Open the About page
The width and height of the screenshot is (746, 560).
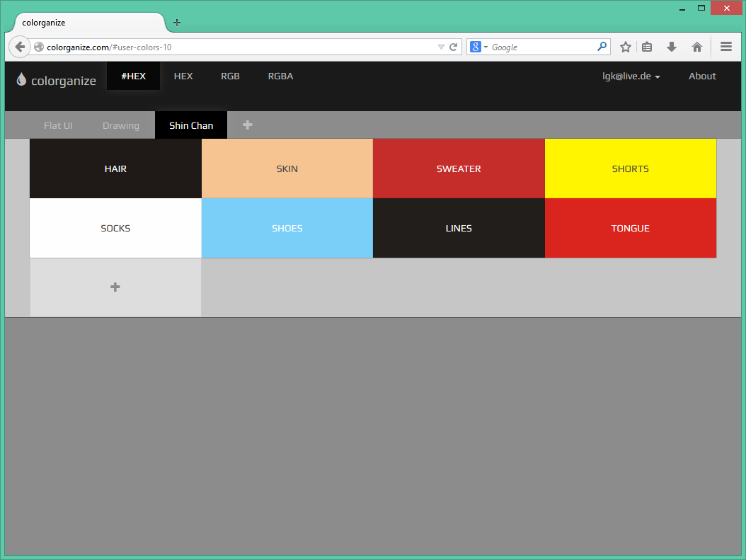pyautogui.click(x=702, y=76)
